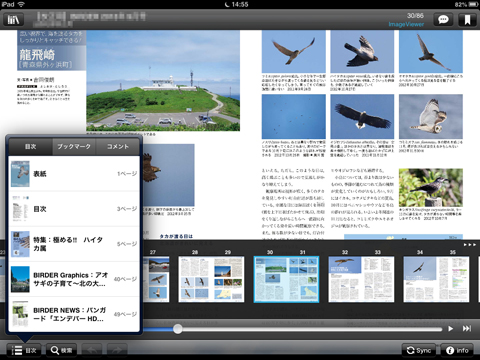Click the page slider handle
480x360 pixels.
[x=178, y=329]
